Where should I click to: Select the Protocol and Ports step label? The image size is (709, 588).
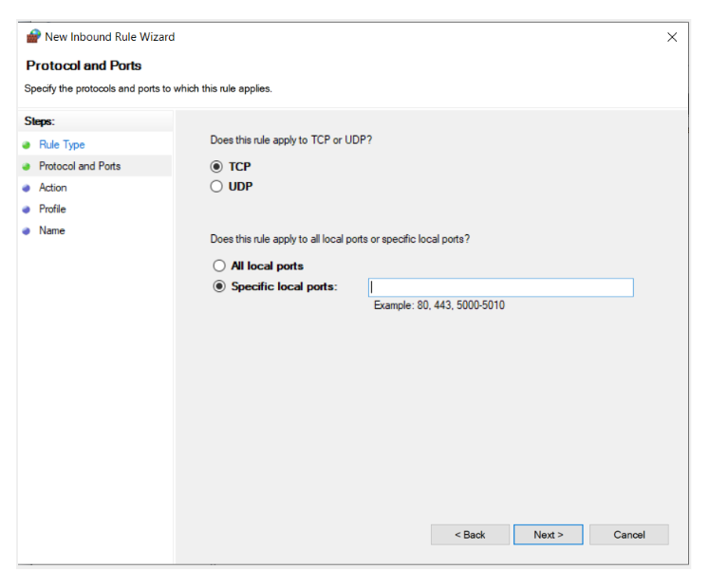point(80,166)
